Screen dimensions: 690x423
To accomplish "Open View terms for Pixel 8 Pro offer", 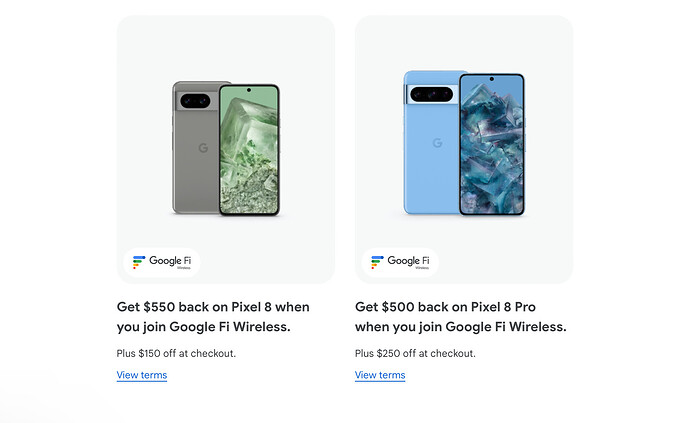I will point(380,375).
